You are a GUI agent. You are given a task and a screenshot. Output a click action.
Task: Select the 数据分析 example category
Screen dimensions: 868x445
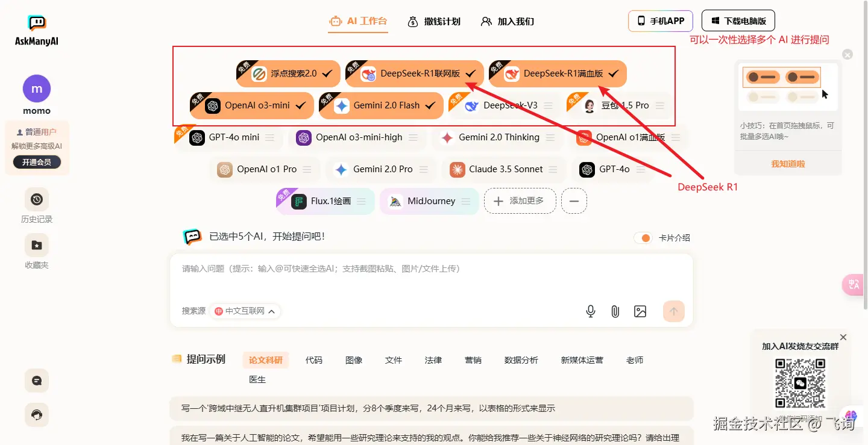click(521, 360)
